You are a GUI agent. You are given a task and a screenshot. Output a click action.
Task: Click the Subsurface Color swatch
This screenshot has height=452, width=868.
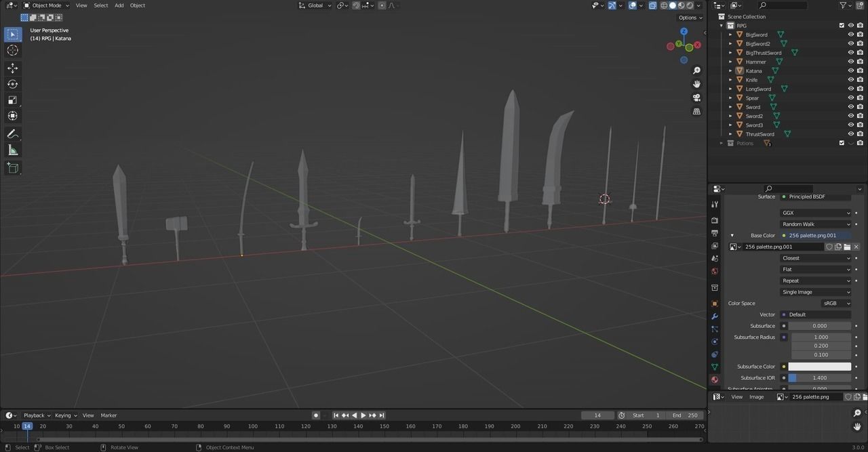coord(819,366)
